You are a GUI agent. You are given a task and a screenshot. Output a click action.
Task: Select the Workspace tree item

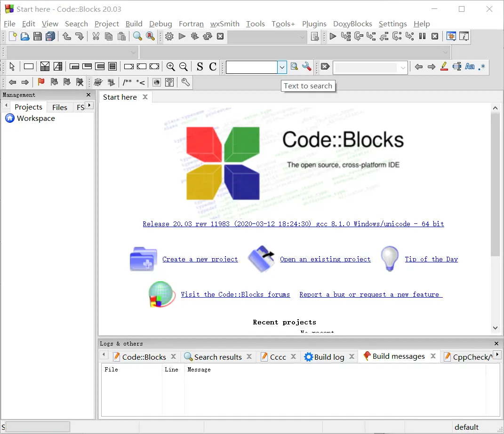pyautogui.click(x=36, y=118)
